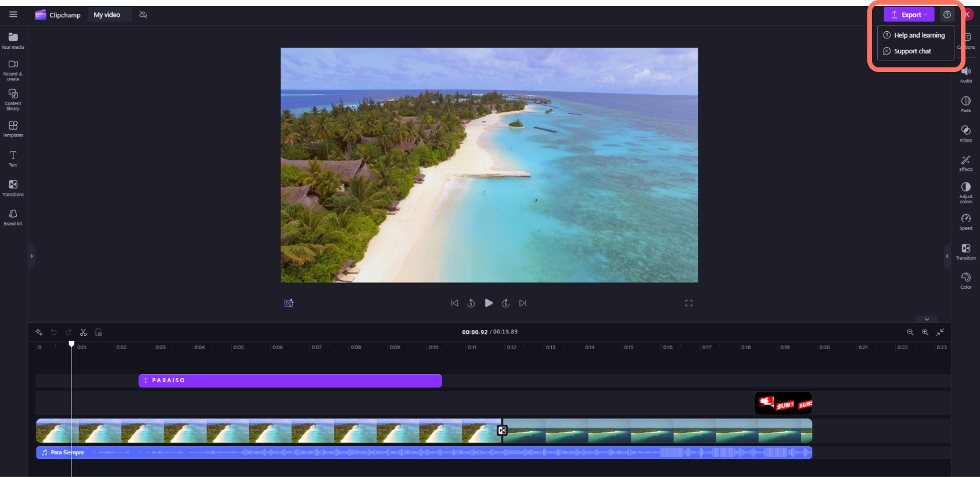Choose Support chat from help menu
Image resolution: width=980 pixels, height=477 pixels.
(x=912, y=51)
